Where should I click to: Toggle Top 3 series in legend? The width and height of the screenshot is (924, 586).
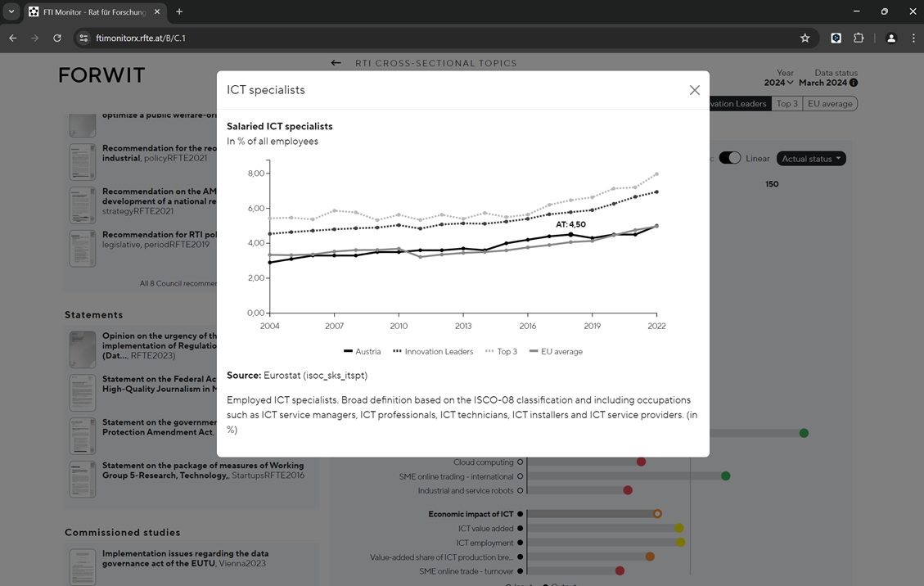501,351
